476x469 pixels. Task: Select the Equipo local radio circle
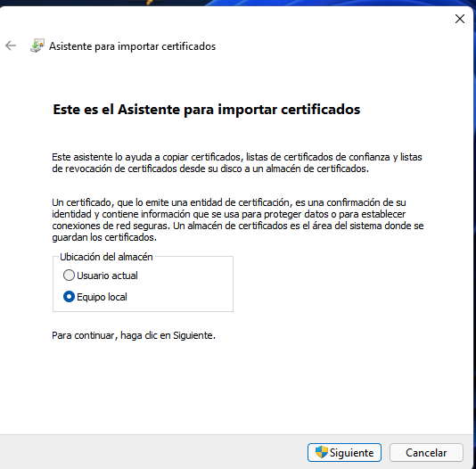point(69,297)
